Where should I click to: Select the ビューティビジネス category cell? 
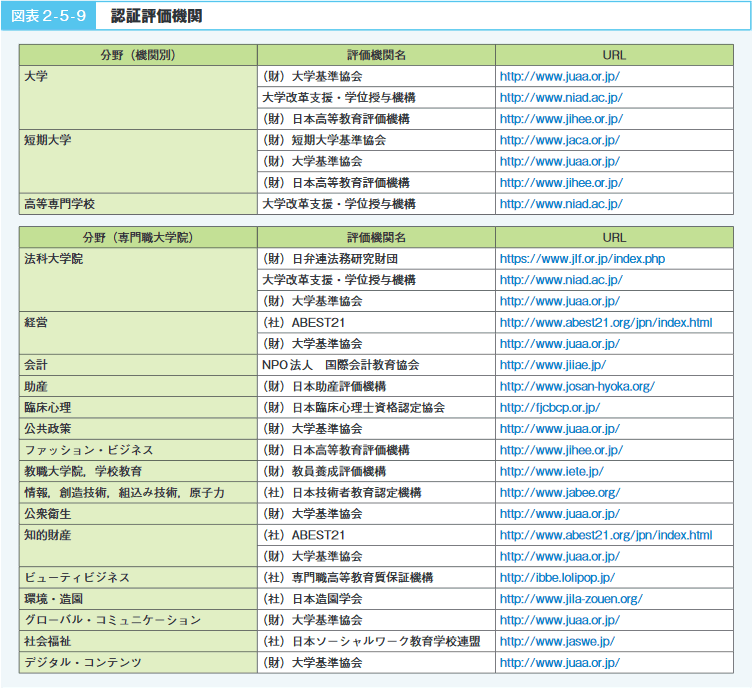point(138,578)
